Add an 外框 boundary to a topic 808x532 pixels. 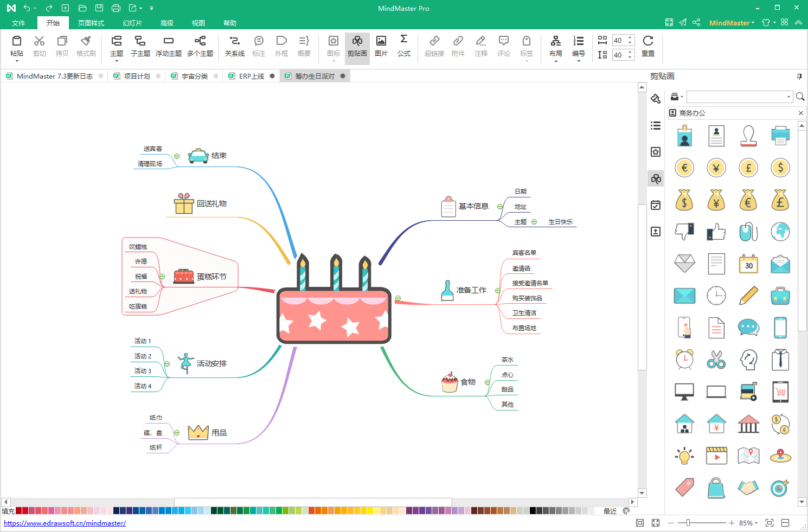click(x=281, y=47)
